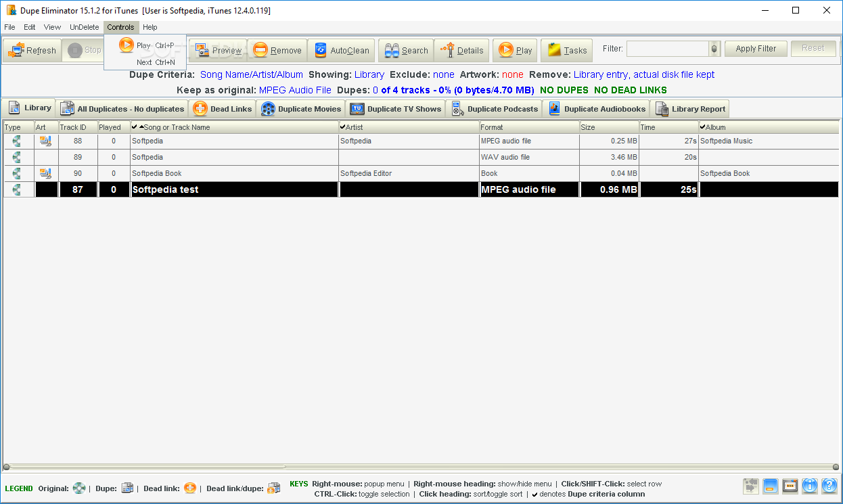Click the Remove toolbar button
Image resolution: width=843 pixels, height=504 pixels.
tap(277, 50)
